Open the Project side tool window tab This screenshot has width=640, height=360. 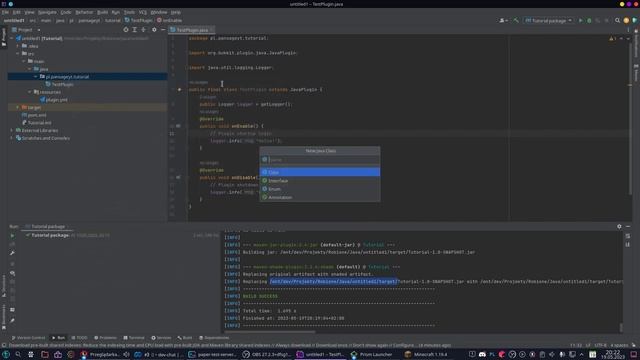[4, 37]
